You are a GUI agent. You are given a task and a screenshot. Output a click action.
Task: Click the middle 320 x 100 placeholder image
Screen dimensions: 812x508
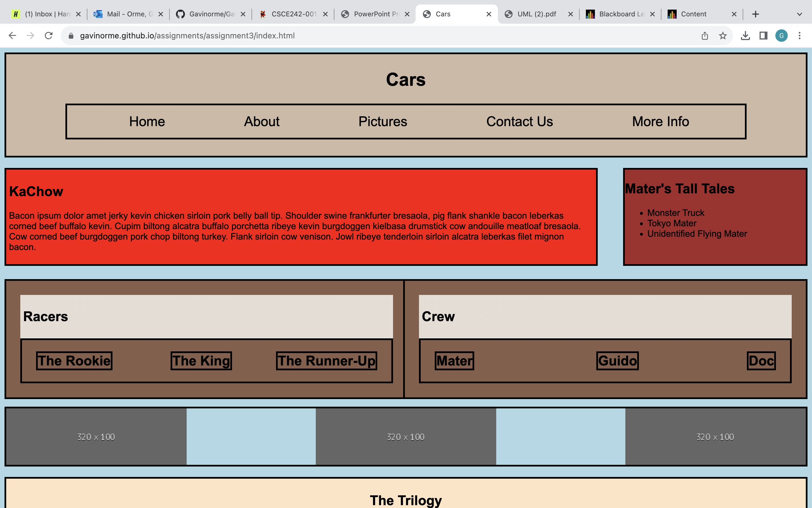[x=406, y=437]
